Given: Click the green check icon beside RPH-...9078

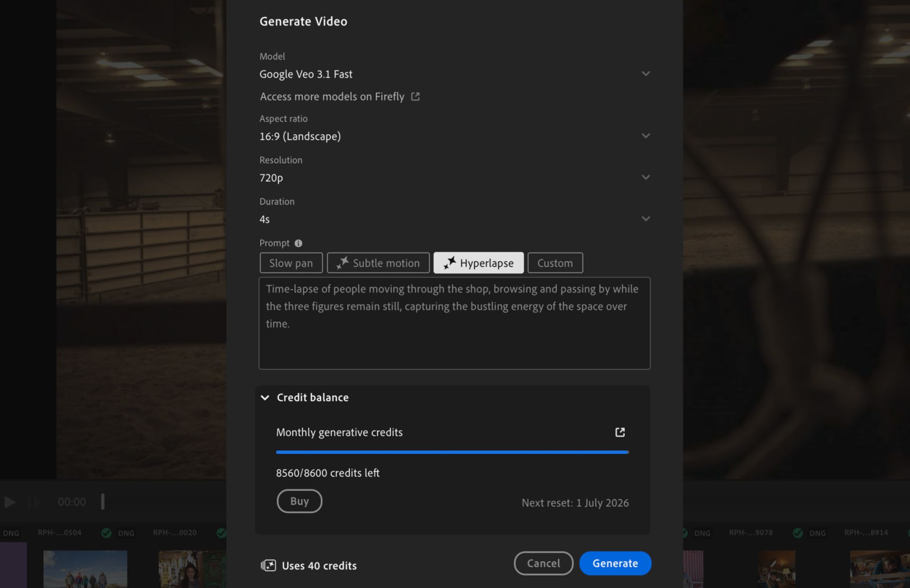Looking at the screenshot, I should pyautogui.click(x=798, y=533).
